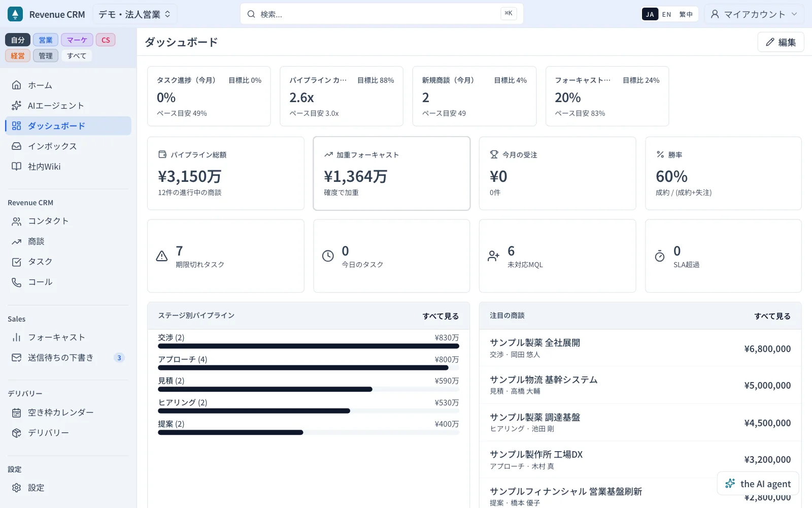Click the 加重フォーキャスト trend icon
The image size is (812, 508).
pyautogui.click(x=328, y=154)
